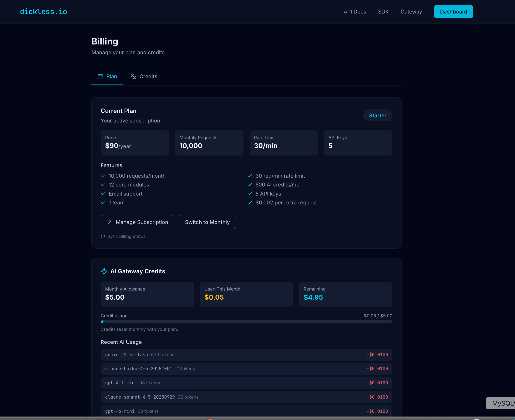The height and width of the screenshot is (420, 515).
Task: Click the Manage Subscription button
Action: coord(137,222)
